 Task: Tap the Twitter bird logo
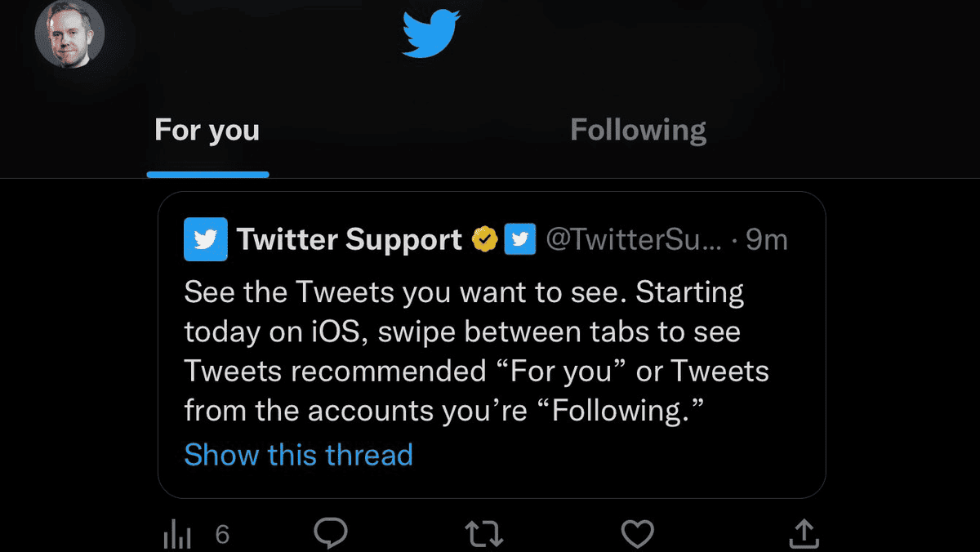[431, 34]
